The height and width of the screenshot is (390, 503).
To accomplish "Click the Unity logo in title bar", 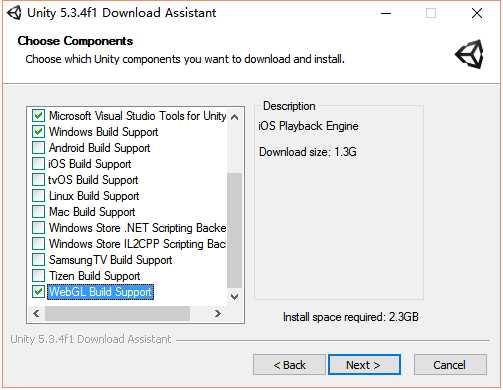I will 14,13.
